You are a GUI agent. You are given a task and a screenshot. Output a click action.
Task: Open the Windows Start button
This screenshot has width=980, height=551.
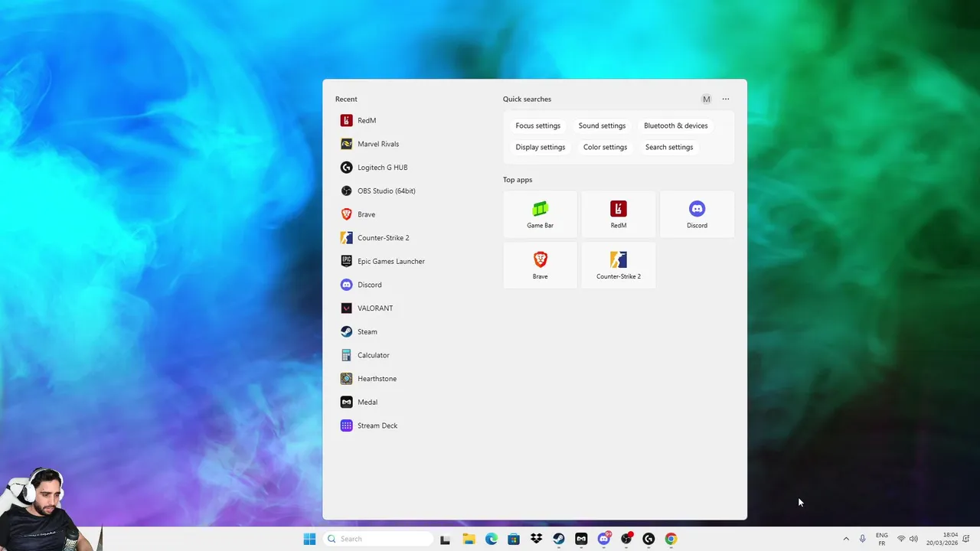[x=309, y=539]
